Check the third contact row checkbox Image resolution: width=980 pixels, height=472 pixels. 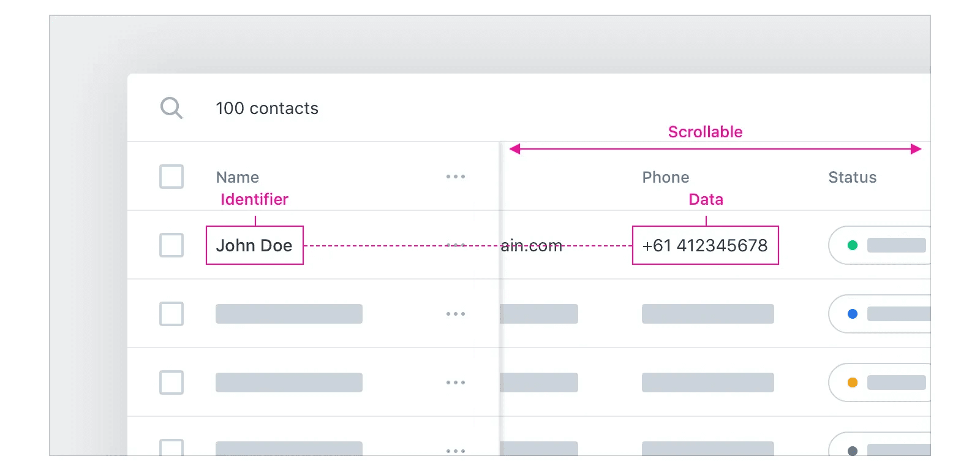[171, 383]
